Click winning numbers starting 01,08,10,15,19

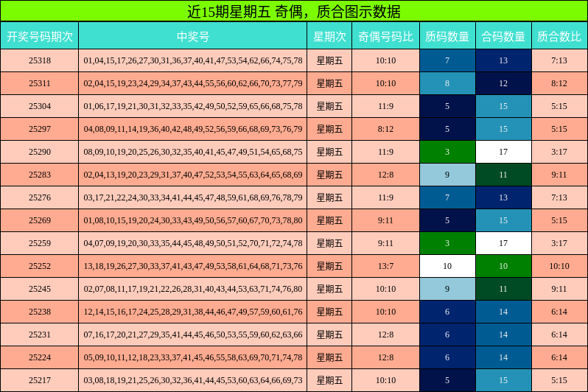tap(193, 220)
